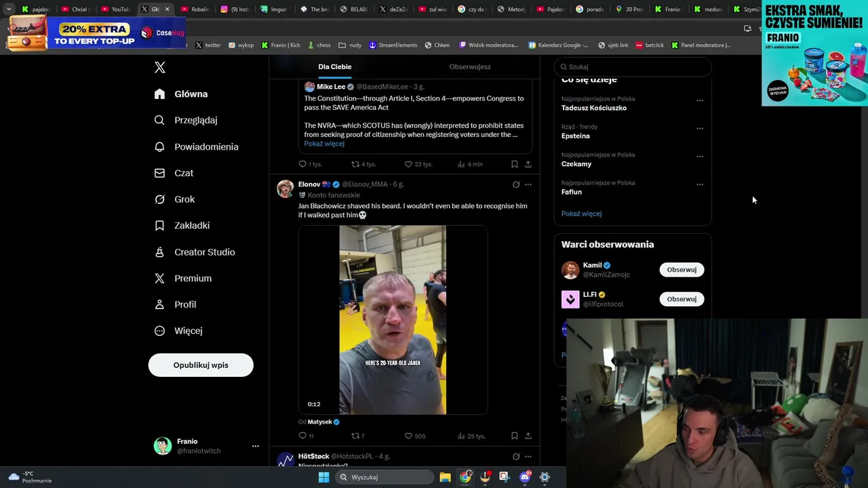The image size is (868, 488).
Task: Open more options on HötStock post
Action: point(528,456)
